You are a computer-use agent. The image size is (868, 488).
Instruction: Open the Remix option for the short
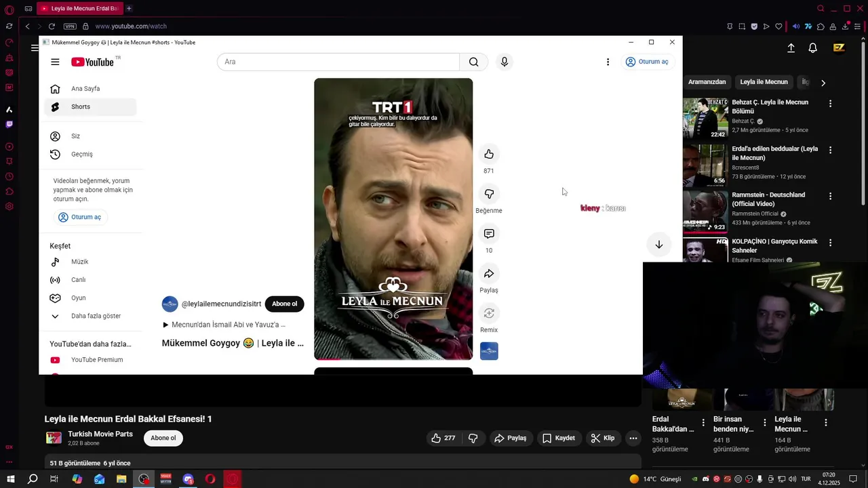pyautogui.click(x=489, y=313)
